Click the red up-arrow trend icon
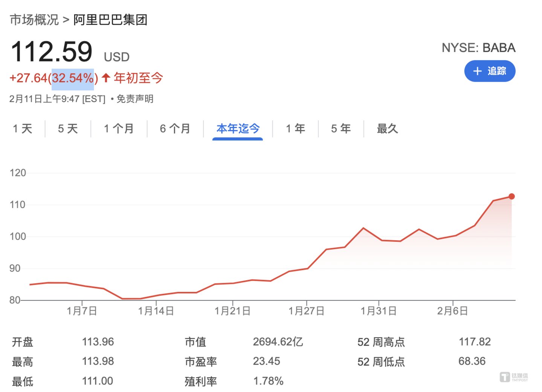 106,78
